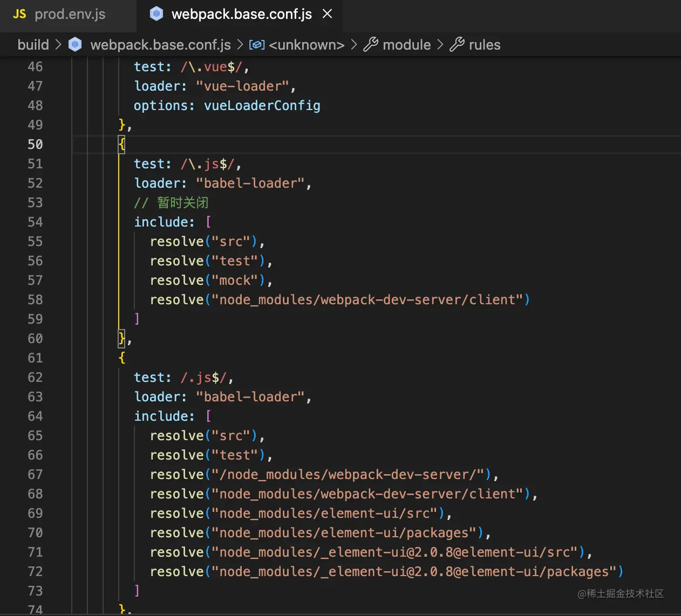681x616 pixels.
Task: Click resolve("mock") on line 57
Action: point(207,280)
